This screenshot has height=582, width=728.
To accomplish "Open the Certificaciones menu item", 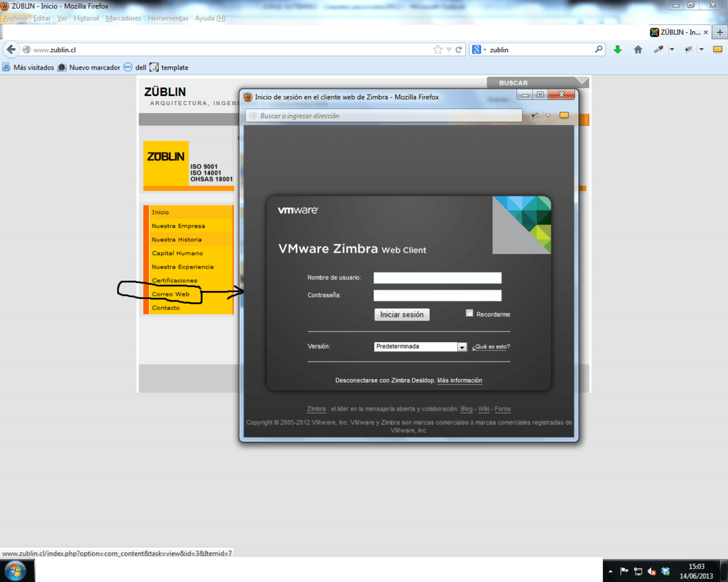I will coord(175,280).
